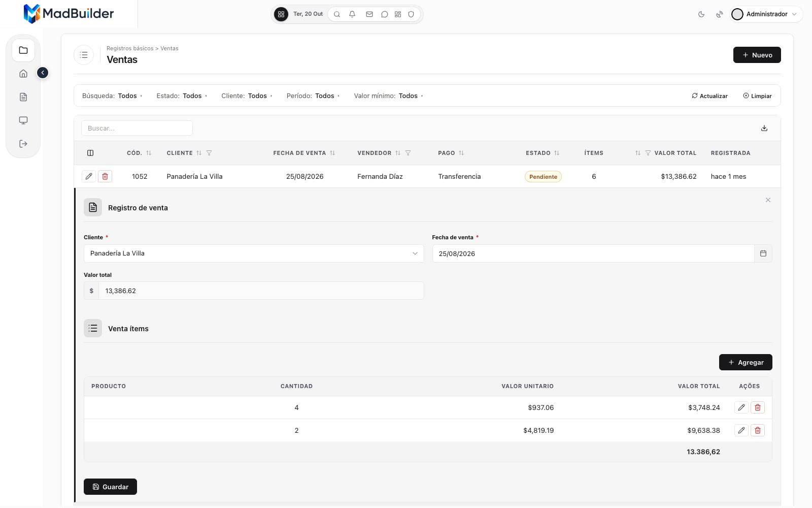Open the folder icon in sidebar
The width and height of the screenshot is (812, 508).
tap(23, 50)
